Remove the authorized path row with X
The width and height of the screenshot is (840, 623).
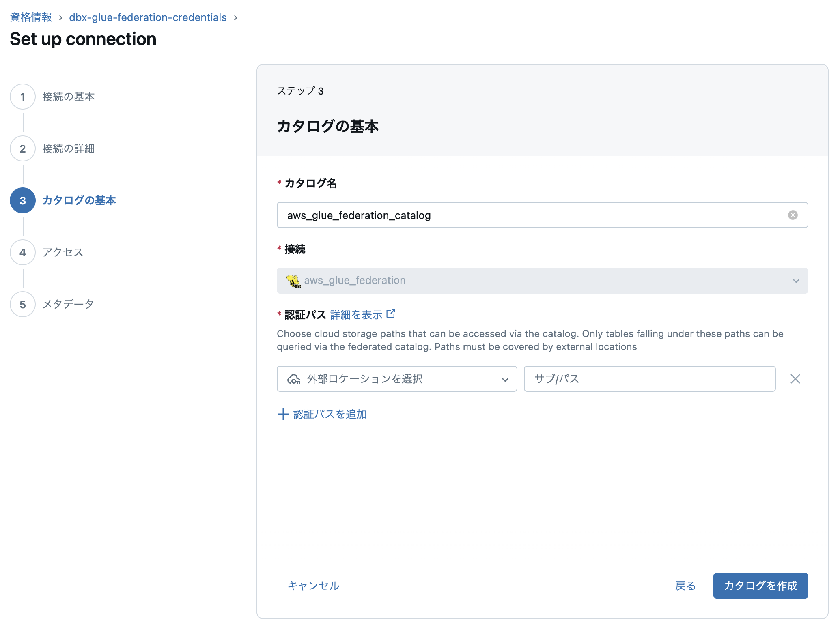click(x=795, y=379)
